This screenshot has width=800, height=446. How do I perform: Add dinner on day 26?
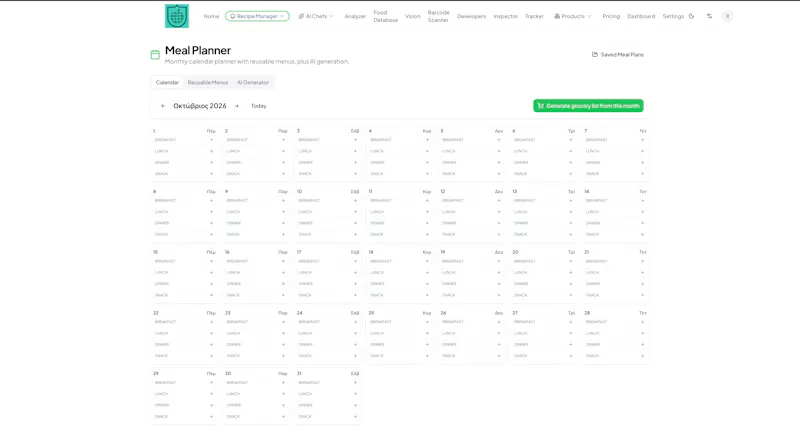point(499,344)
